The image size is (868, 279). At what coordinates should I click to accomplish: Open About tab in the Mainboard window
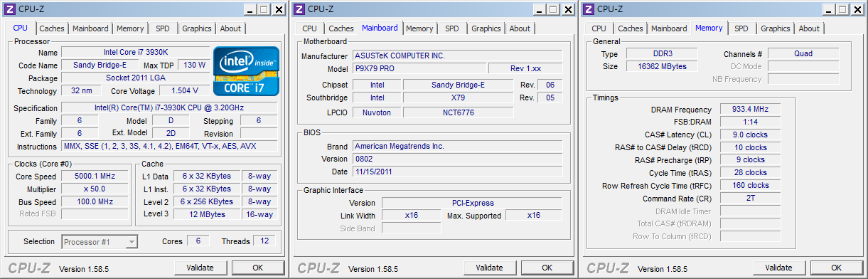click(520, 28)
